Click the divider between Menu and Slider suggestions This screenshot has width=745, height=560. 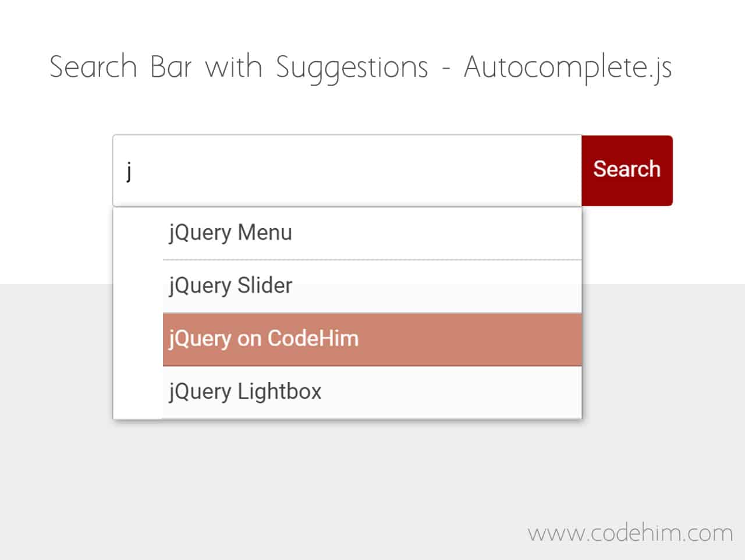(x=372, y=259)
